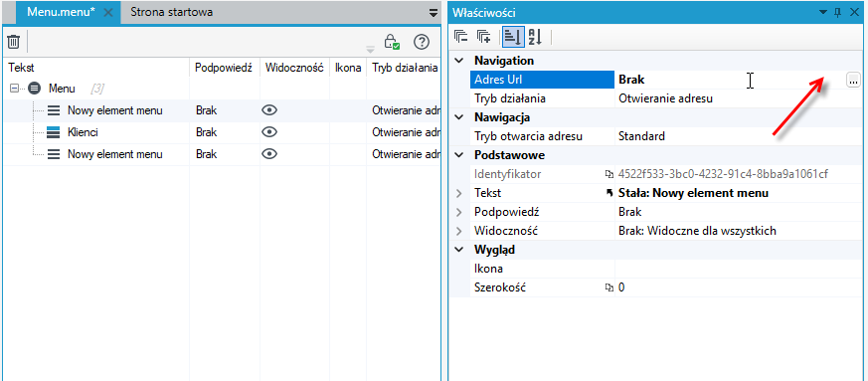Click the Standard value field
Image resolution: width=868 pixels, height=381 pixels.
point(740,136)
